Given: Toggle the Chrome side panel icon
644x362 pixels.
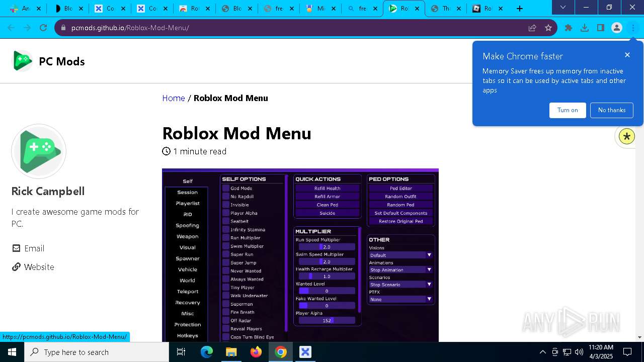Looking at the screenshot, I should (x=601, y=28).
